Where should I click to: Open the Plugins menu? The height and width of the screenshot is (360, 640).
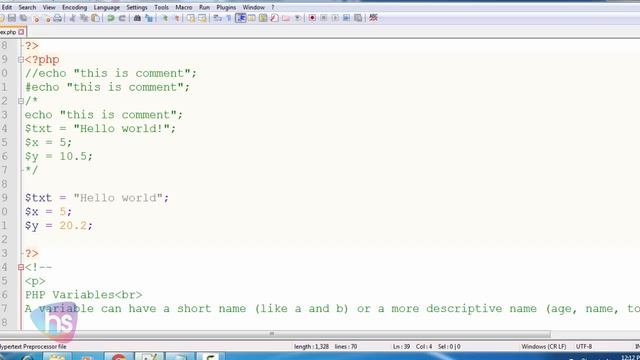click(226, 7)
